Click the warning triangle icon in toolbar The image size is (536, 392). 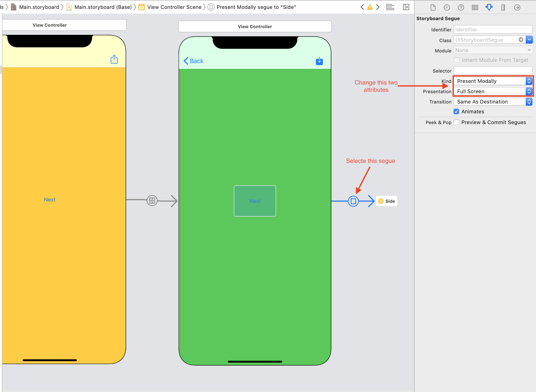[370, 7]
